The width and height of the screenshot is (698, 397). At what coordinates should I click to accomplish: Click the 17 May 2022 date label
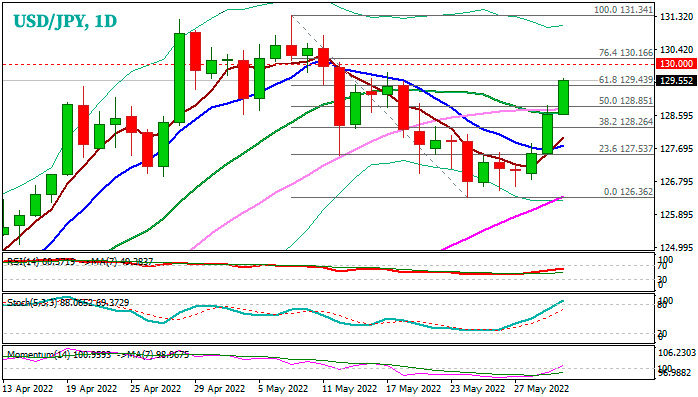414,389
